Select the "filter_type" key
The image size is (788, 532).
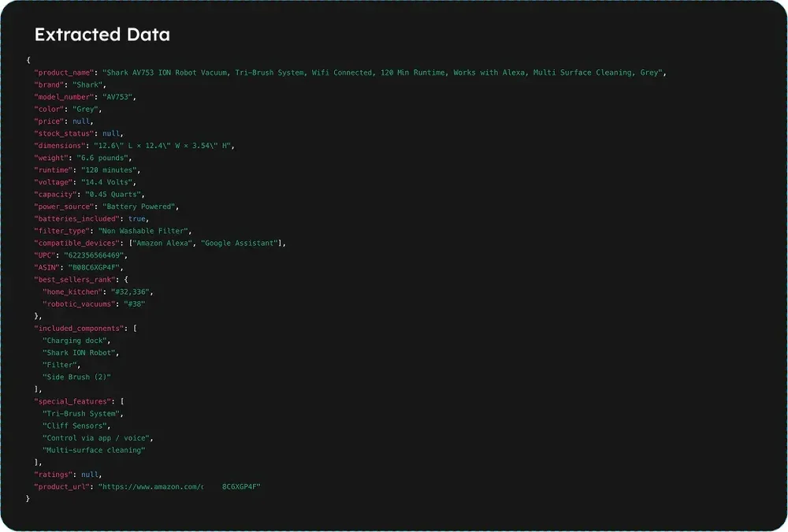tap(61, 231)
